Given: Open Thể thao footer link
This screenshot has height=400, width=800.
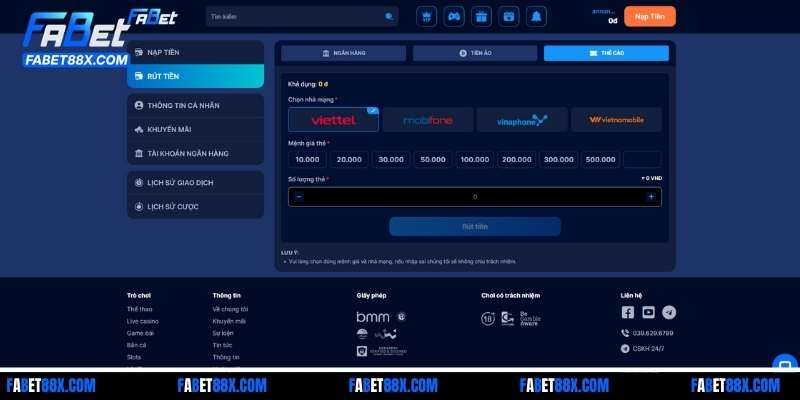Looking at the screenshot, I should pyautogui.click(x=139, y=309).
